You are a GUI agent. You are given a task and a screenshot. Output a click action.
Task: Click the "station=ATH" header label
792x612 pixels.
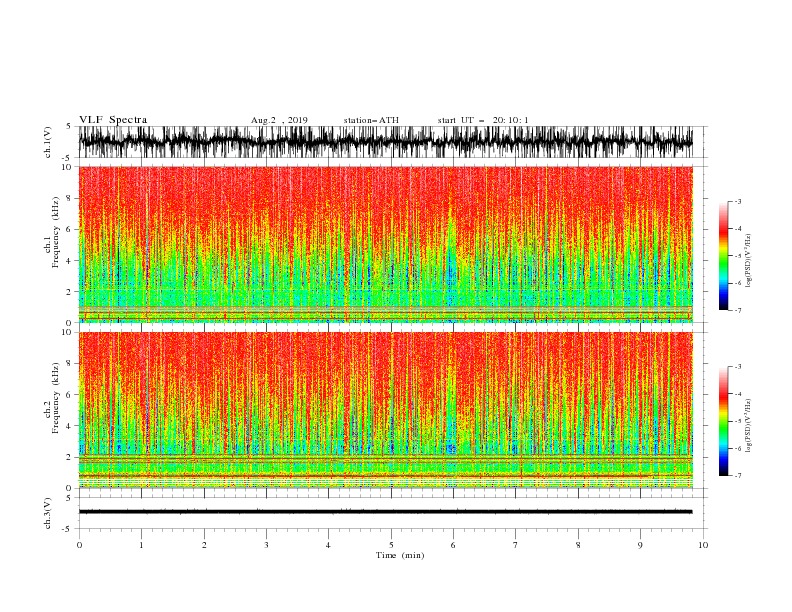pyautogui.click(x=371, y=120)
